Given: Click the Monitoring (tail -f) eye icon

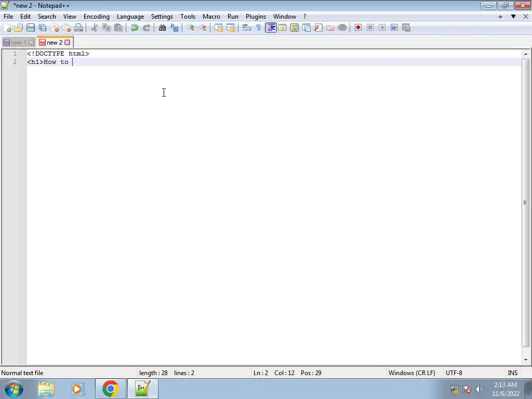Looking at the screenshot, I should (x=342, y=28).
